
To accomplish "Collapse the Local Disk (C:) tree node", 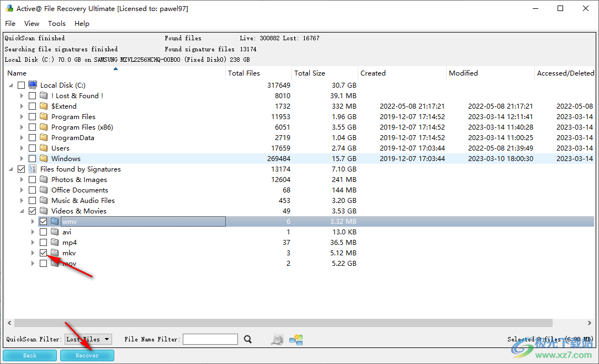I will coord(10,85).
